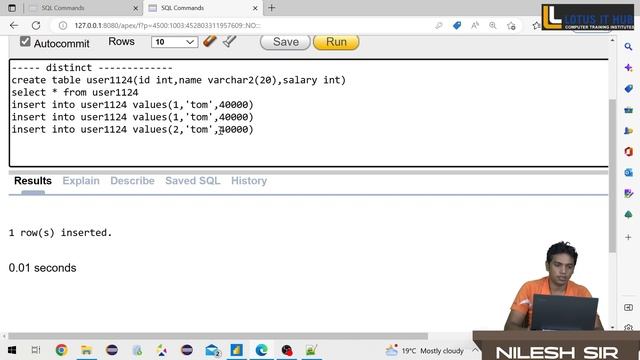This screenshot has width=640, height=360.
Task: Run the SQL command
Action: coord(336,42)
